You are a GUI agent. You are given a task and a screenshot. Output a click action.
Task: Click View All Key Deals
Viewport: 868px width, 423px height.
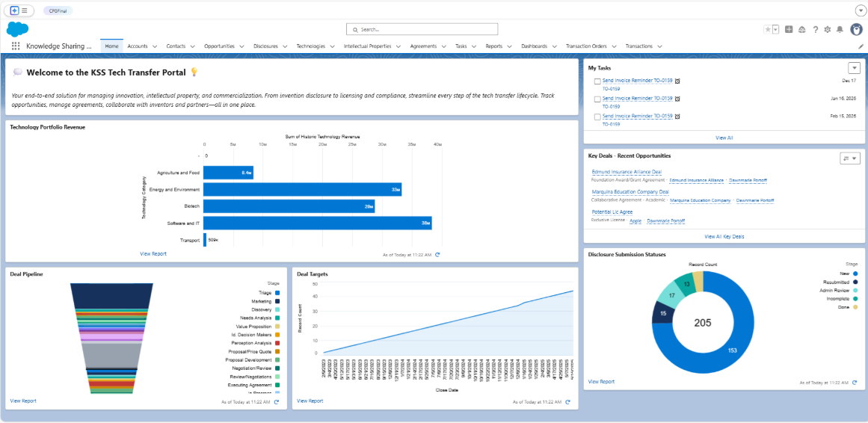pos(724,236)
